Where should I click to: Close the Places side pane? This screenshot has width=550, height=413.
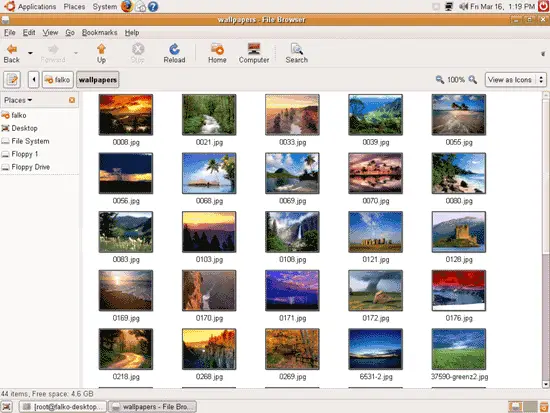point(72,100)
